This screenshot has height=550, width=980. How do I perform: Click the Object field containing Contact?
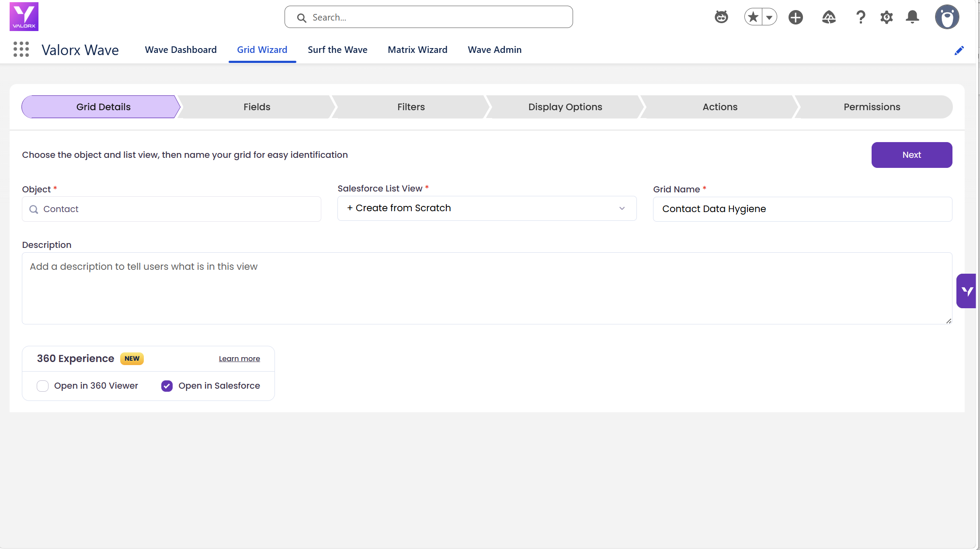tap(171, 209)
